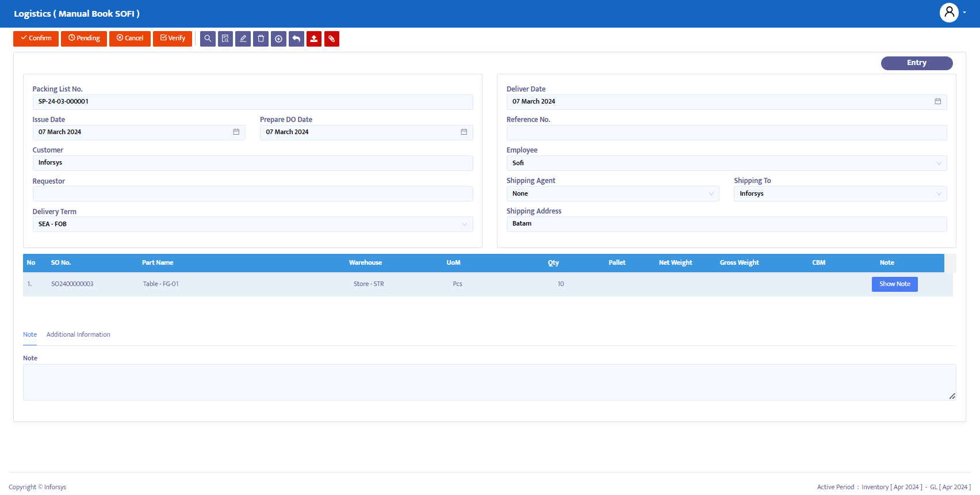Open the dropdown arrow beside the avatar

tap(964, 13)
